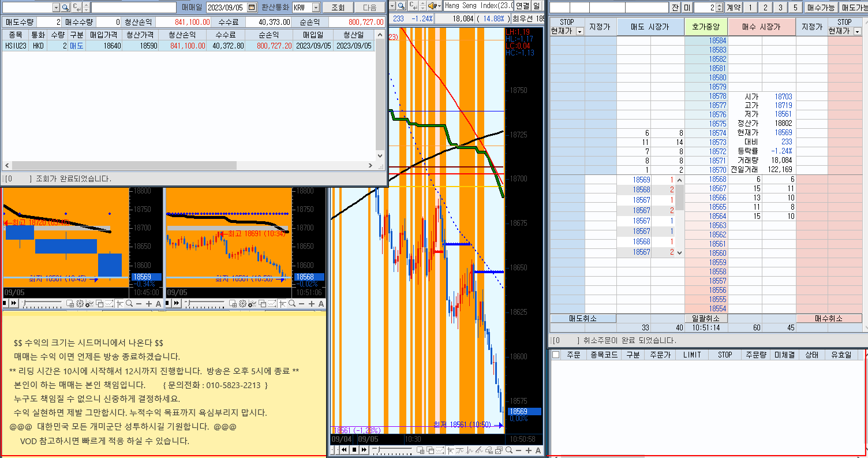This screenshot has height=458, width=868.
Task: Select quantity preset 1
Action: point(750,8)
